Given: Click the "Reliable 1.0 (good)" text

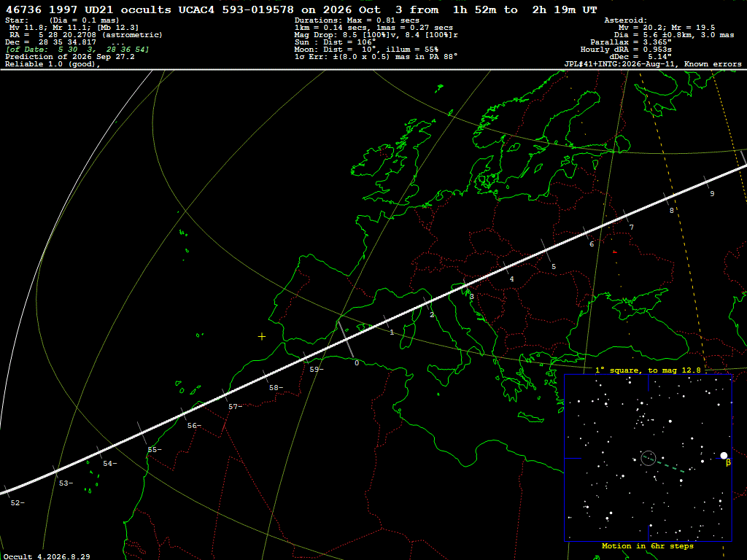Looking at the screenshot, I should pos(53,64).
